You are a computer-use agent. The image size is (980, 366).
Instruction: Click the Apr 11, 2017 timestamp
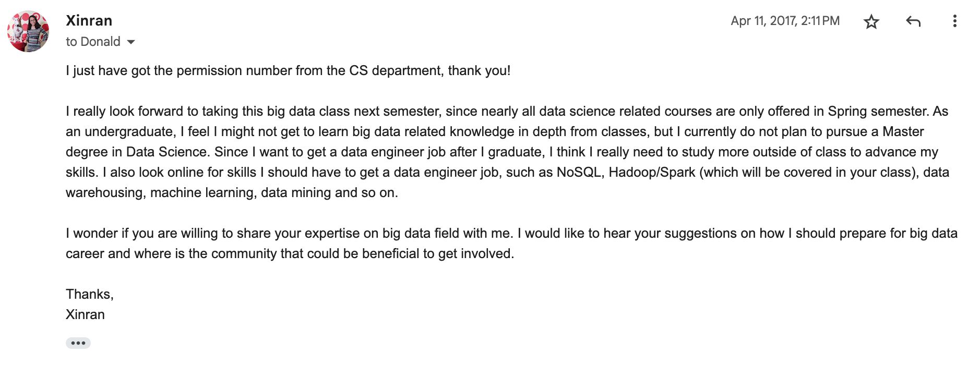click(785, 21)
